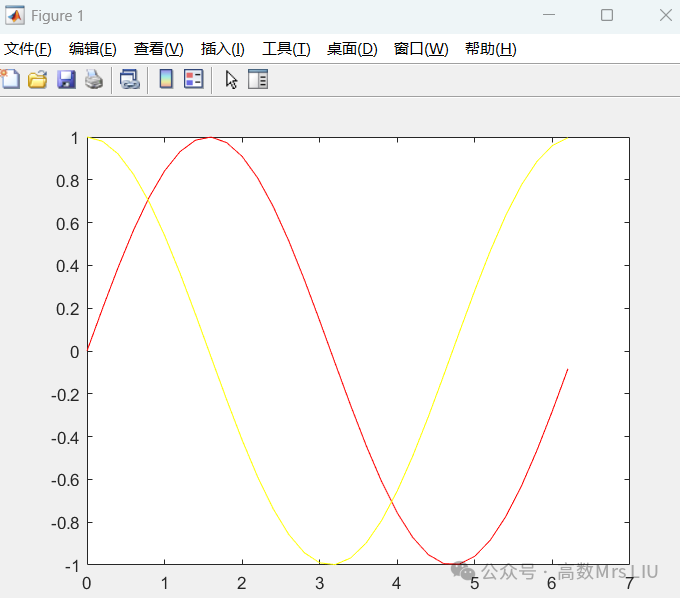The image size is (680, 598).
Task: Maximize the Figure 1 window
Action: click(607, 15)
